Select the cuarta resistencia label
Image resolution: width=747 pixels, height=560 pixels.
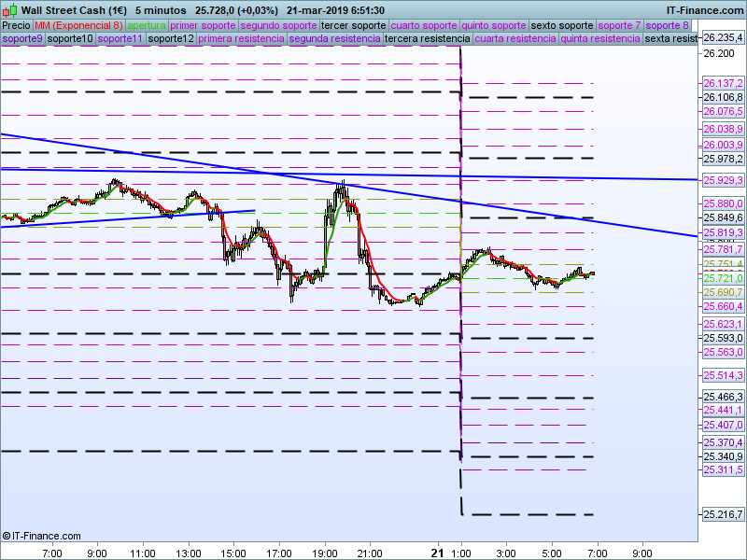(515, 38)
